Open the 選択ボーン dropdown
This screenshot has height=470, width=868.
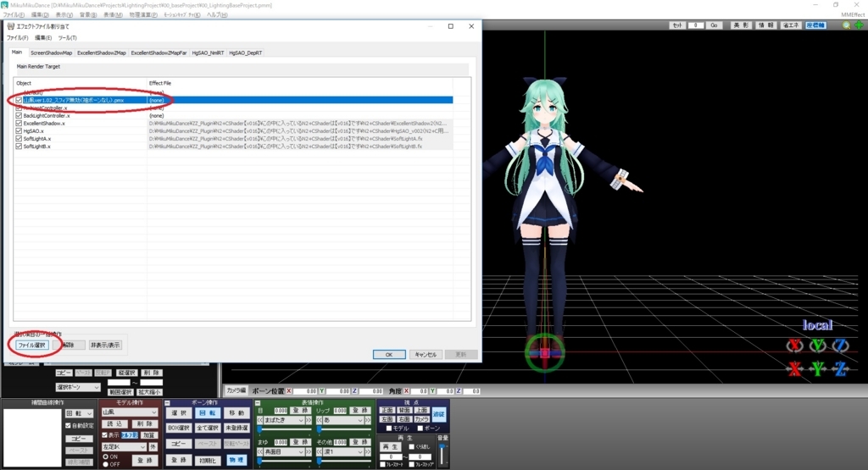(x=77, y=387)
